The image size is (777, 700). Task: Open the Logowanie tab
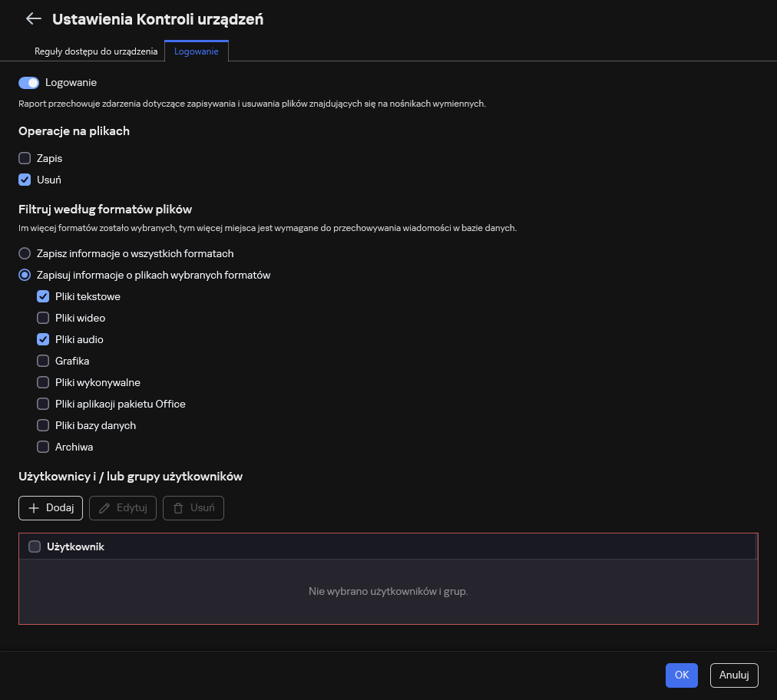197,51
